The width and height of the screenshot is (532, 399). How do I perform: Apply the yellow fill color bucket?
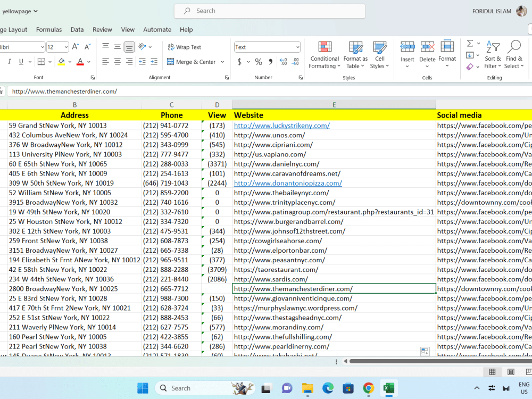coord(61,61)
